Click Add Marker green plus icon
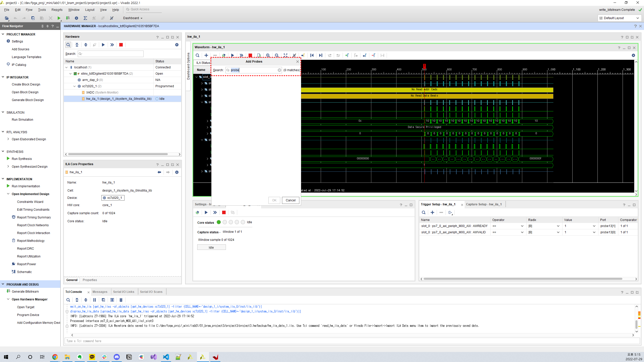The width and height of the screenshot is (644, 362). [347, 55]
